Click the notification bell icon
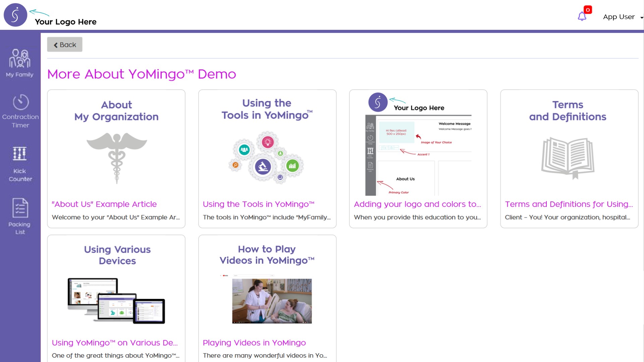Viewport: 644px width, 362px height. click(x=582, y=16)
